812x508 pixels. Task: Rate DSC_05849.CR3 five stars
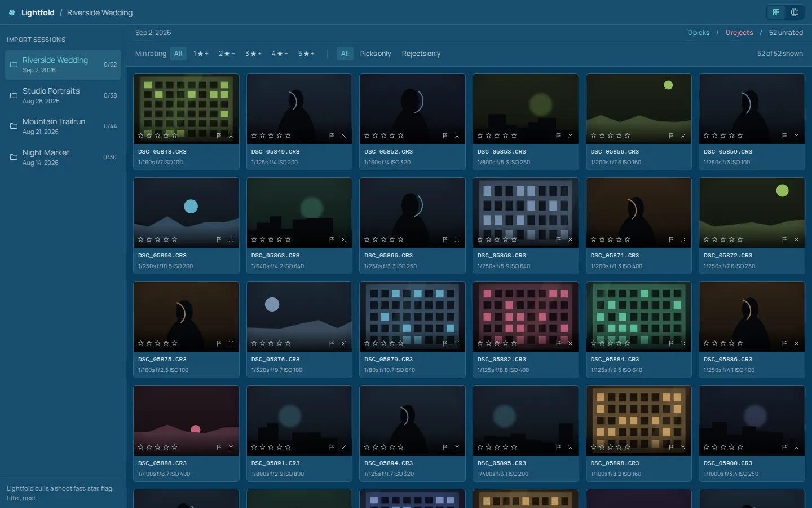[288, 135]
